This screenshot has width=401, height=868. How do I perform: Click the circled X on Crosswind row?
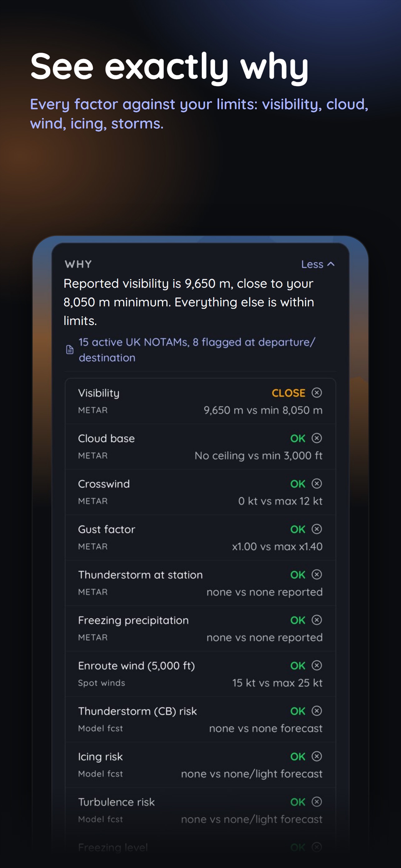click(316, 484)
